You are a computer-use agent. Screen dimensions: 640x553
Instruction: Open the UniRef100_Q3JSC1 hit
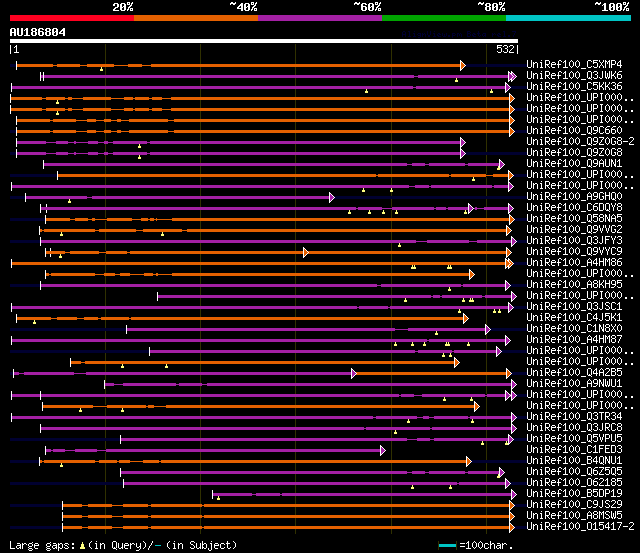pyautogui.click(x=574, y=307)
